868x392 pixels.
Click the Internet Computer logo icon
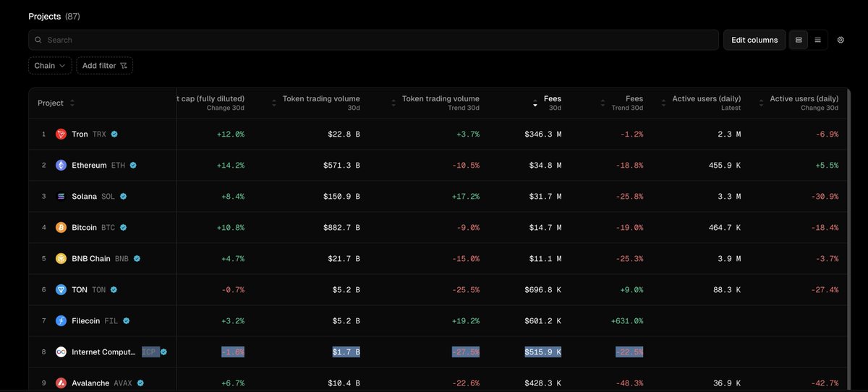(61, 351)
